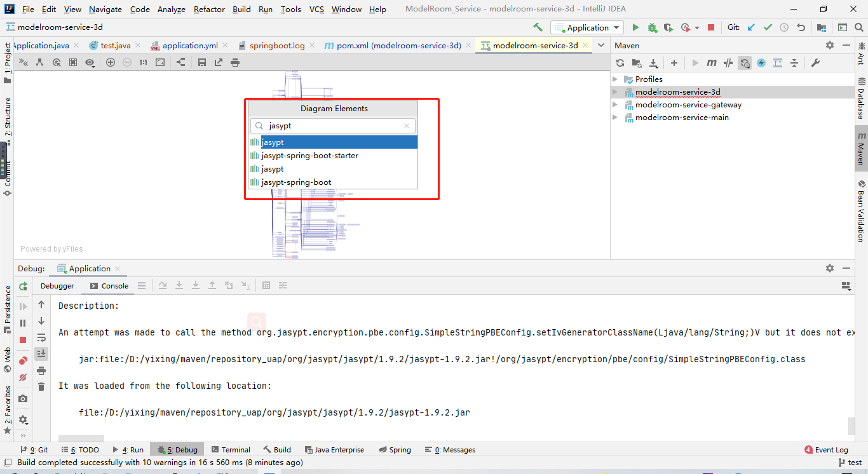Show Git history clock icon
This screenshot has height=474, width=868.
[784, 27]
